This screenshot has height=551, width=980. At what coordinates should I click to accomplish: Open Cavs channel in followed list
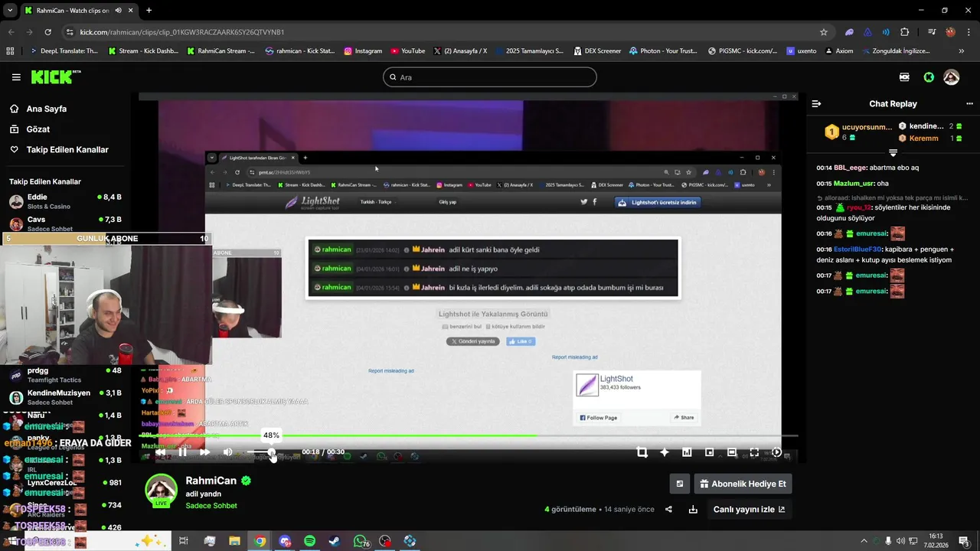(65, 223)
